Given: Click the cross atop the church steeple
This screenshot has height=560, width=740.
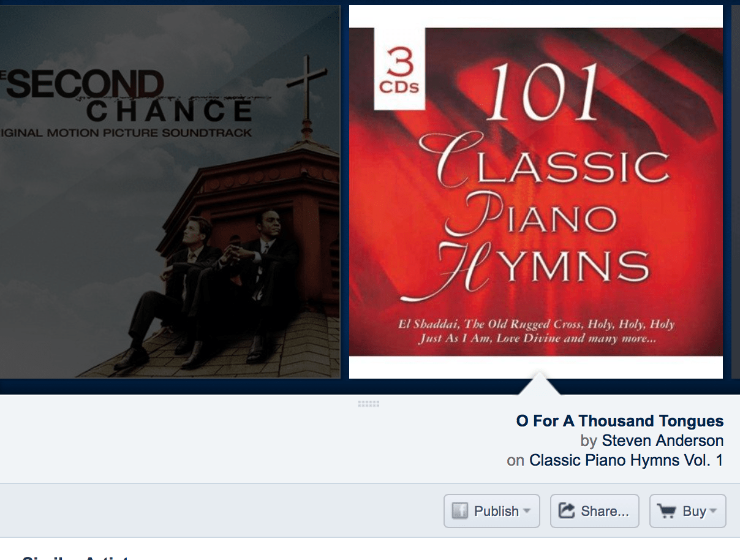Looking at the screenshot, I should (x=306, y=86).
